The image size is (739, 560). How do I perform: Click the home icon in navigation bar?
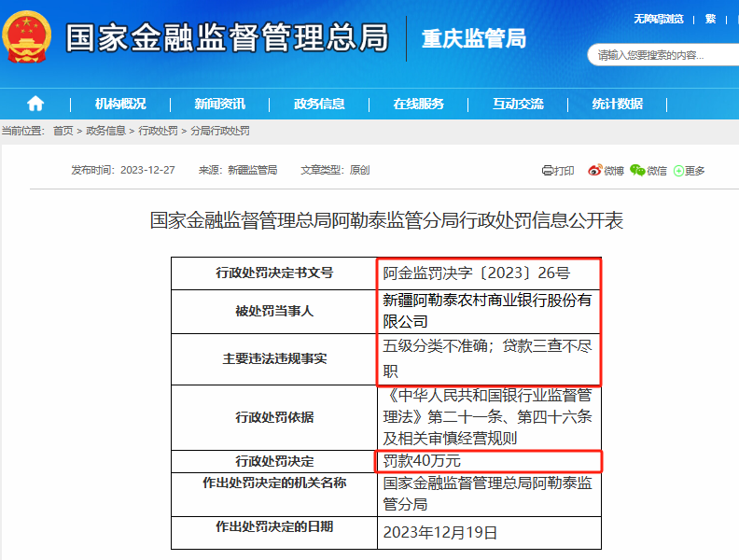(35, 104)
